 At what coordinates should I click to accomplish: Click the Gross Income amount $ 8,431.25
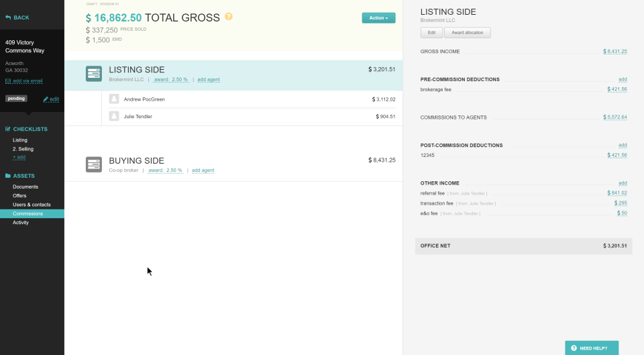coord(615,52)
